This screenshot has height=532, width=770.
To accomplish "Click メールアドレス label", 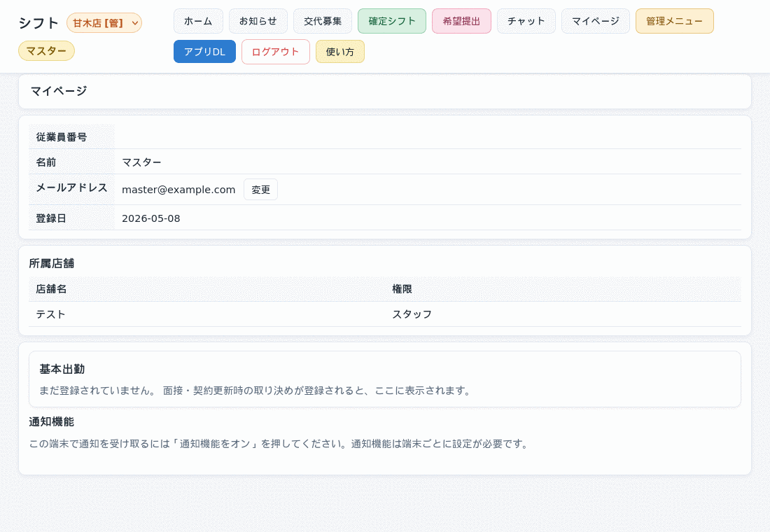I will point(71,188).
